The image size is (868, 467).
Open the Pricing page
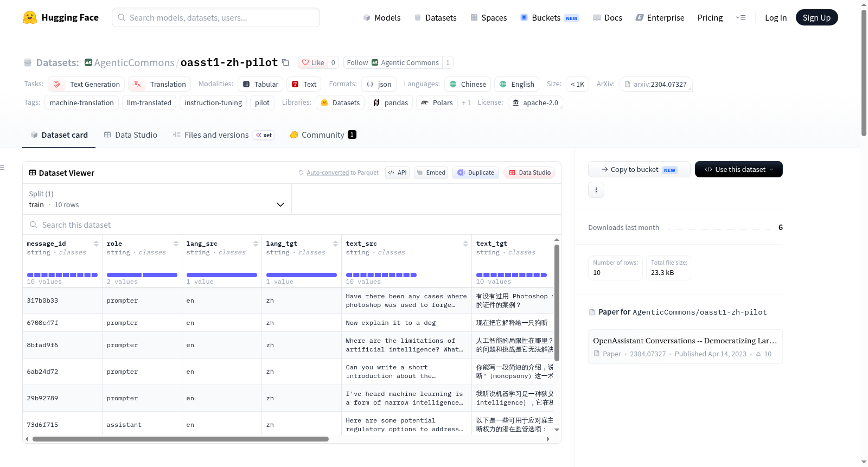(x=710, y=18)
